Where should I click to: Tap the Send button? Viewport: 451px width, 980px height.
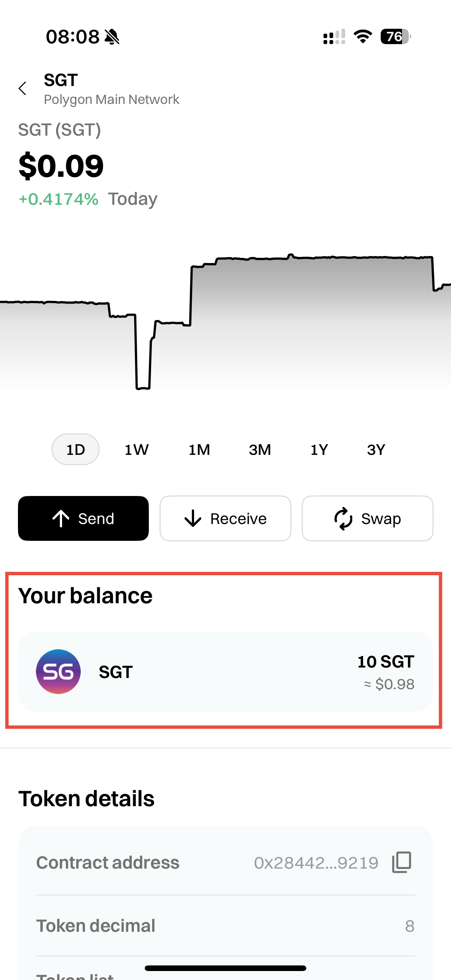83,518
